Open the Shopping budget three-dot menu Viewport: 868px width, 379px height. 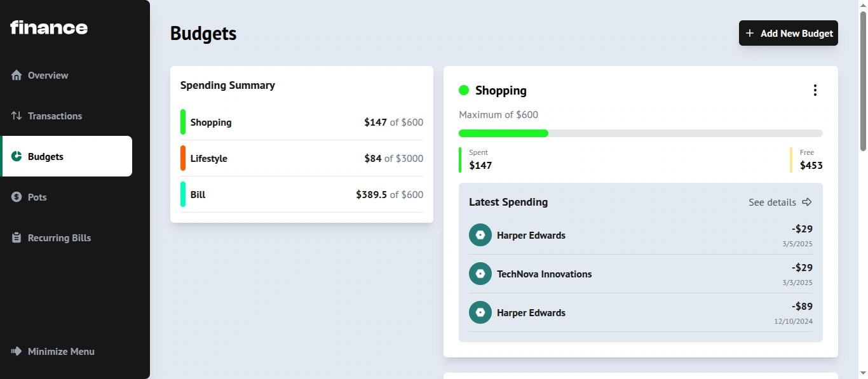pos(815,90)
